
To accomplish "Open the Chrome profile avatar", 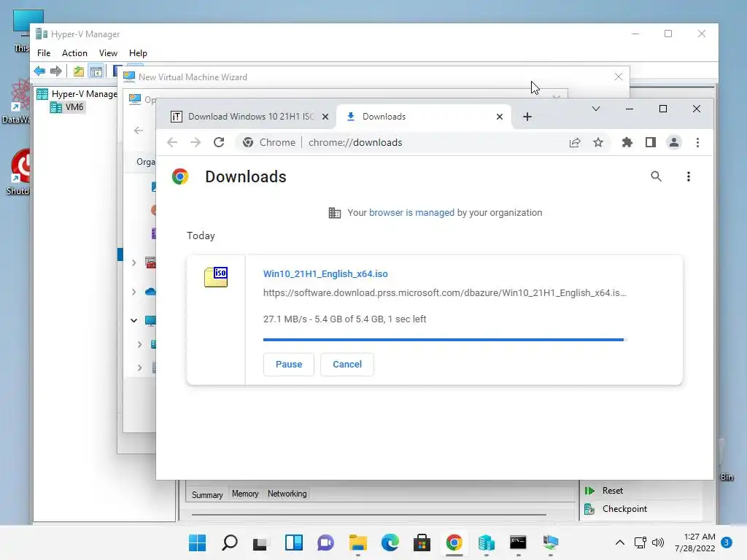I will (x=673, y=142).
